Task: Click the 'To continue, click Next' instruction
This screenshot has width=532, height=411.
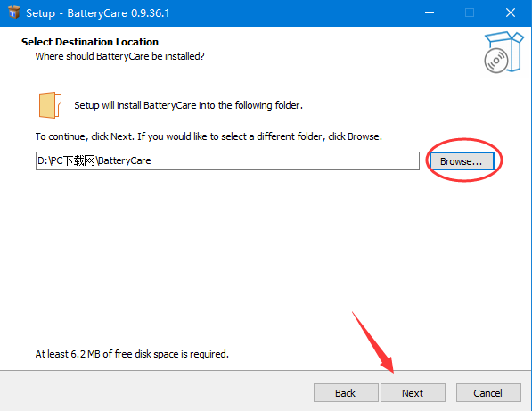Action: click(x=209, y=136)
